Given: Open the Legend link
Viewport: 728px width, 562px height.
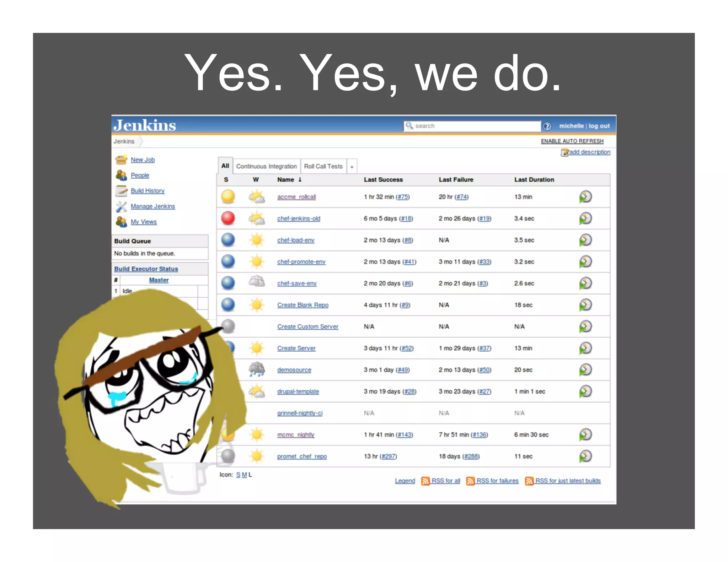Looking at the screenshot, I should (405, 481).
